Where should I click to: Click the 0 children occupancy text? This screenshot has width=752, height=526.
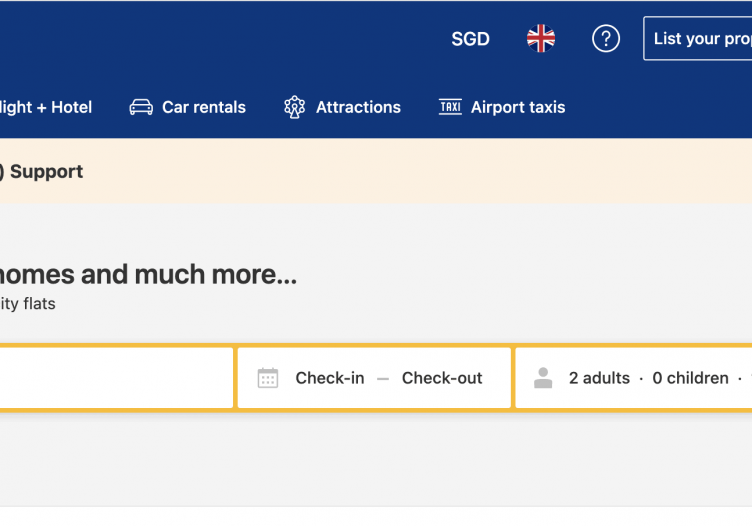point(691,378)
